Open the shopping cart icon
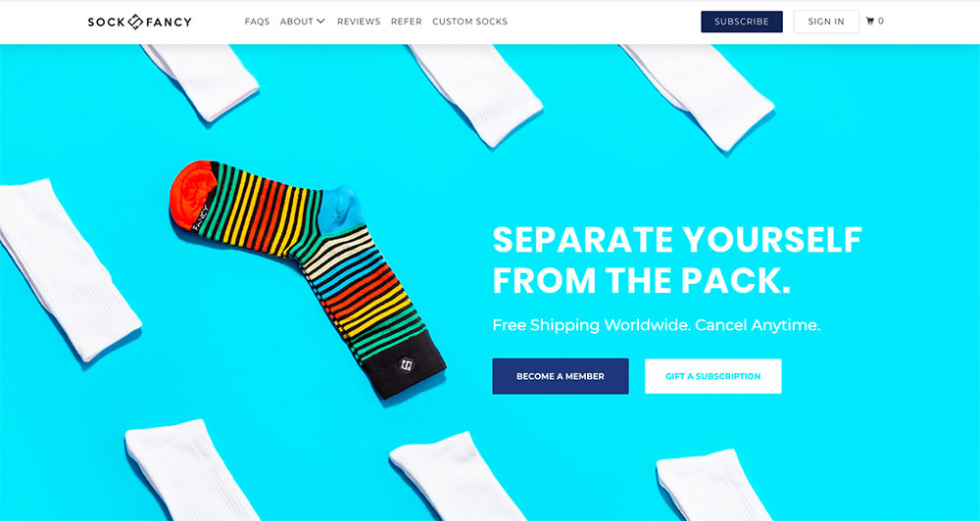This screenshot has width=980, height=521. 869,22
